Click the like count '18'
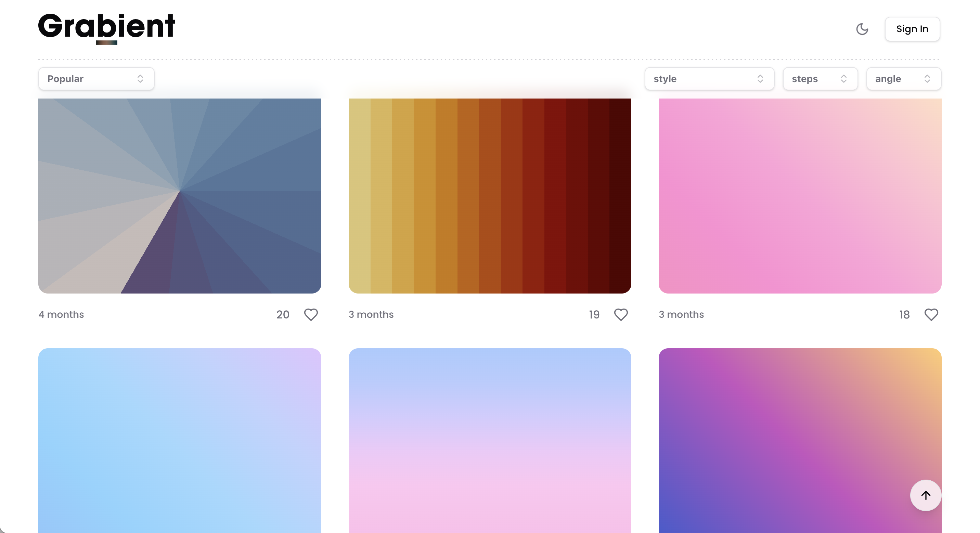 click(x=904, y=315)
